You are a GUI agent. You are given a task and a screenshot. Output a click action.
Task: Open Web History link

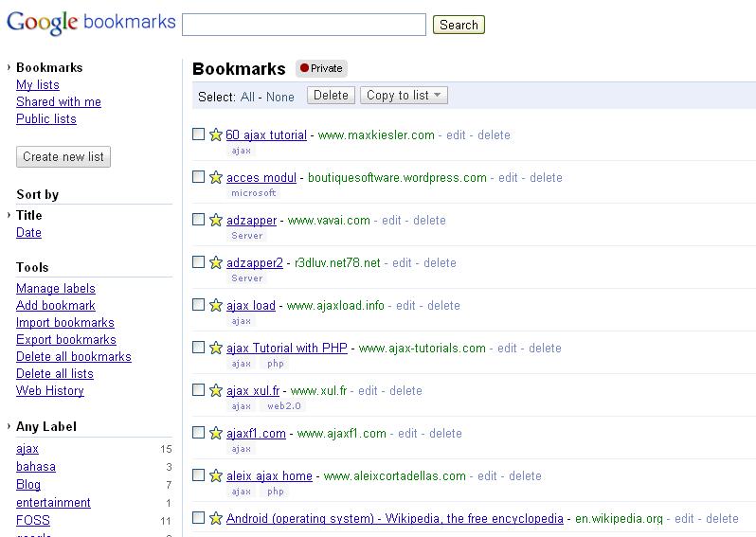[x=50, y=390]
